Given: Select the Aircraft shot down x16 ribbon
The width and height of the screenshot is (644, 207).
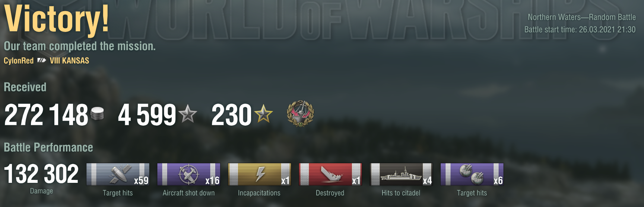Looking at the screenshot, I should click(189, 174).
